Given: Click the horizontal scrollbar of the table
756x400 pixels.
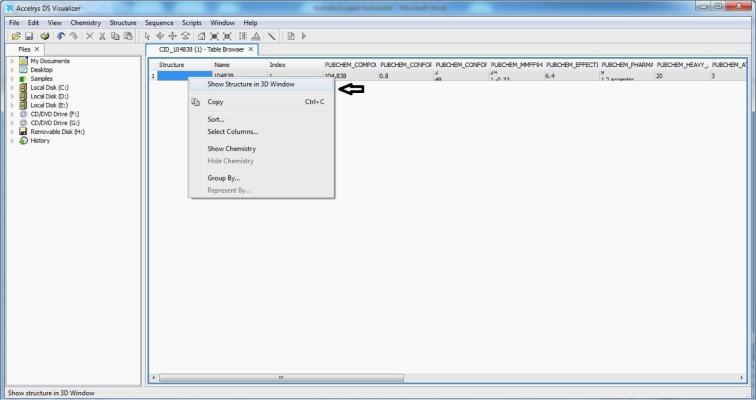Looking at the screenshot, I should [x=280, y=377].
